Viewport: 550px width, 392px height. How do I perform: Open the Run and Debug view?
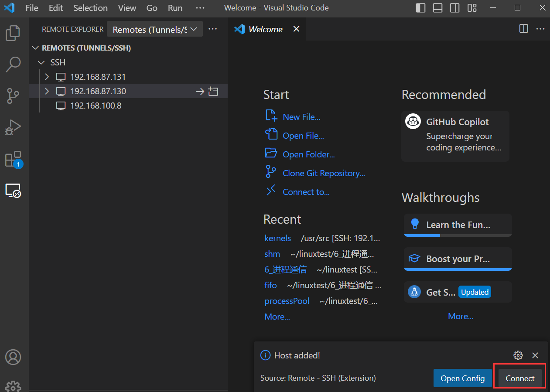click(13, 127)
